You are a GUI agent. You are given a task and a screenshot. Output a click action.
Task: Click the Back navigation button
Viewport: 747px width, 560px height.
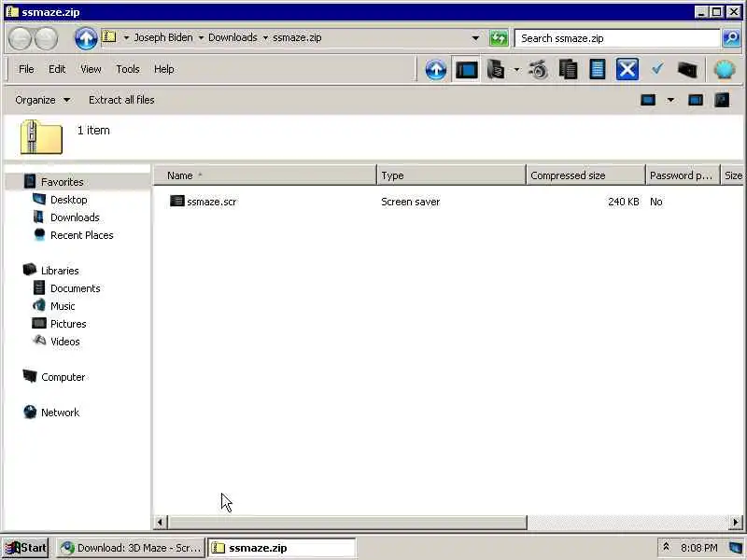(x=21, y=38)
